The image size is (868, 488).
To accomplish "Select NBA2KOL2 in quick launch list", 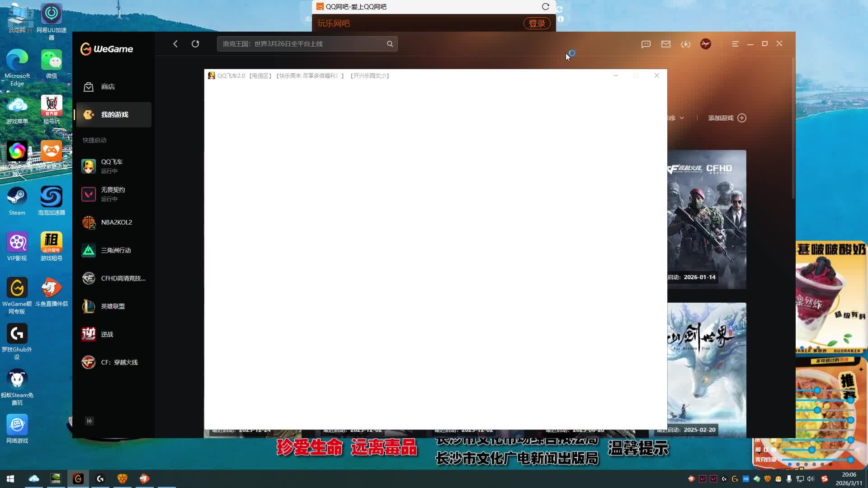I will (x=116, y=222).
